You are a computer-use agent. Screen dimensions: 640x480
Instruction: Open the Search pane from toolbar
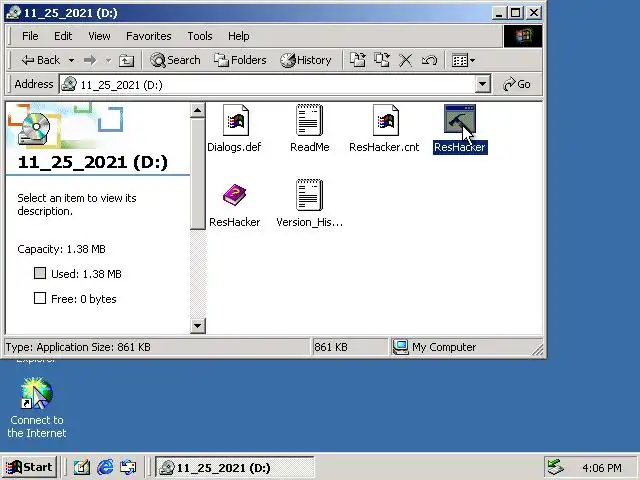pyautogui.click(x=175, y=60)
